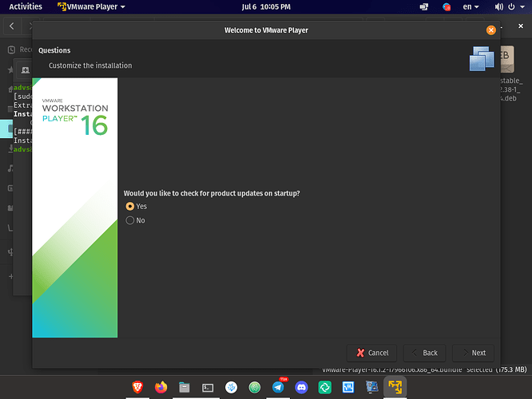Open Discord from the dock

(x=301, y=387)
